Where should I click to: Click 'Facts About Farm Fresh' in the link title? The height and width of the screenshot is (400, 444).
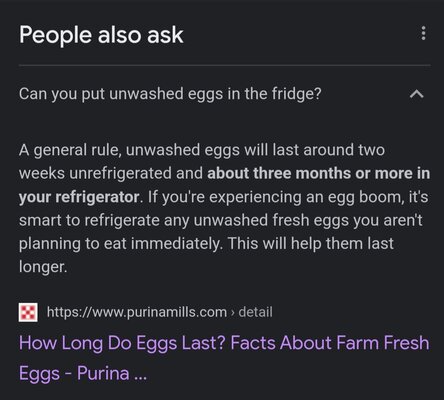pyautogui.click(x=330, y=343)
